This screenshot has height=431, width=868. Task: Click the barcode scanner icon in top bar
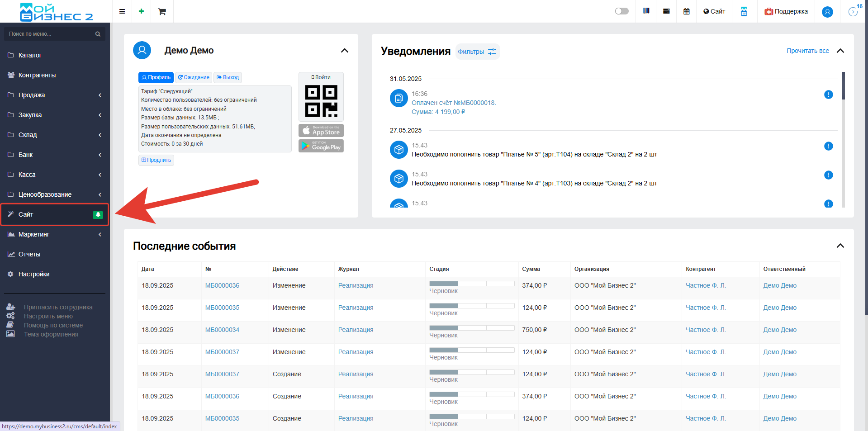pos(646,11)
